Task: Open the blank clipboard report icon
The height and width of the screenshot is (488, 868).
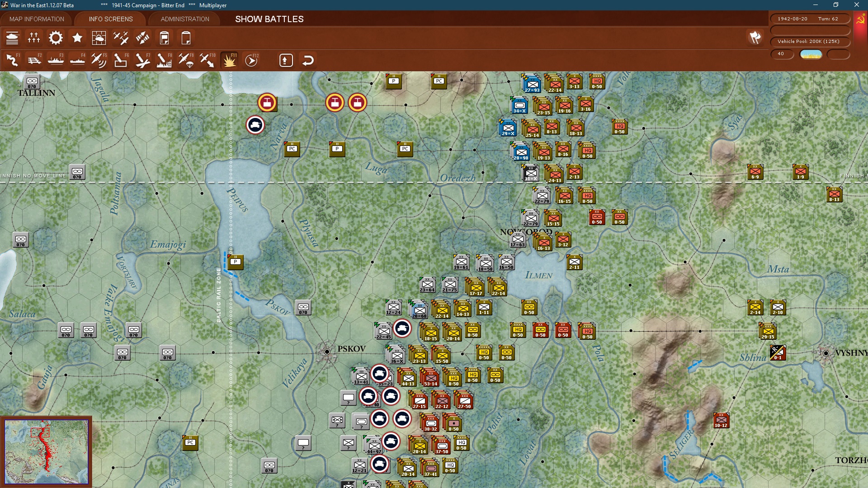Action: (x=186, y=38)
